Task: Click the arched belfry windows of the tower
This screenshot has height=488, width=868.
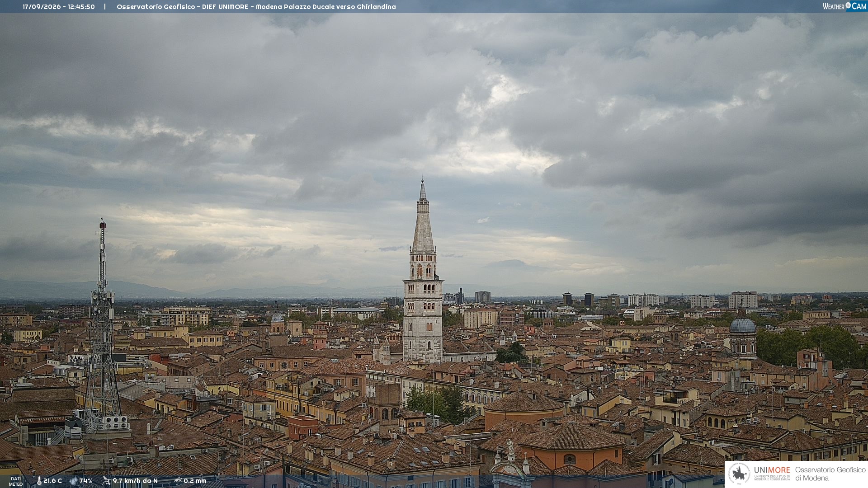Action: click(x=423, y=271)
